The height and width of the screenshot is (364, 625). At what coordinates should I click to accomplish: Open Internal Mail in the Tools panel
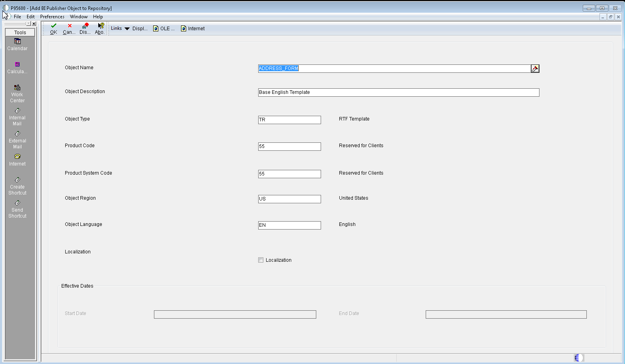(18, 117)
